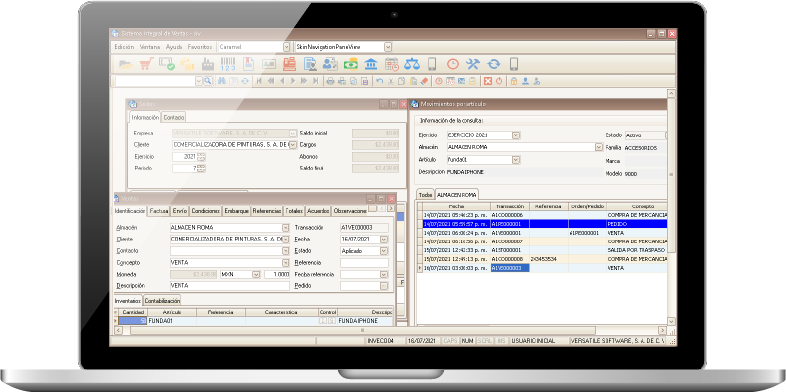Open the MXN currency dropdown
786x392 pixels.
(x=256, y=275)
